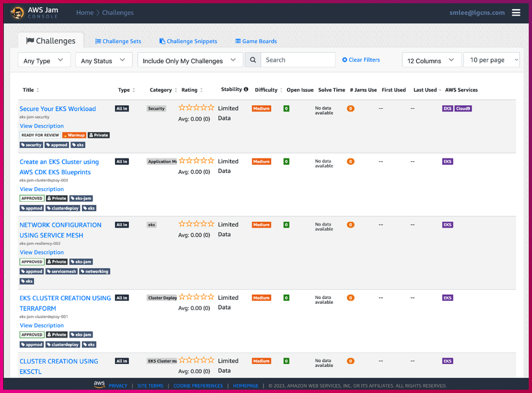Click the Title column sort icon
Image resolution: width=532 pixels, height=393 pixels.
(x=38, y=90)
